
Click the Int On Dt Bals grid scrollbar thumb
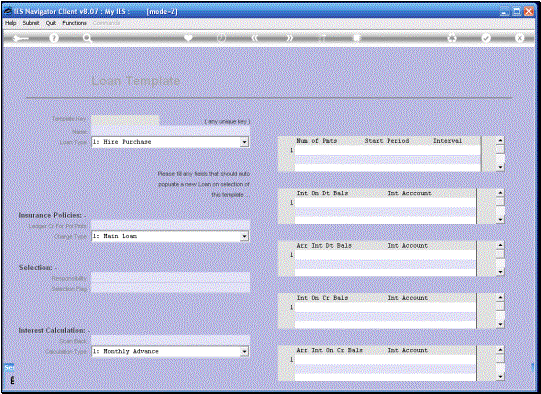tap(500, 202)
